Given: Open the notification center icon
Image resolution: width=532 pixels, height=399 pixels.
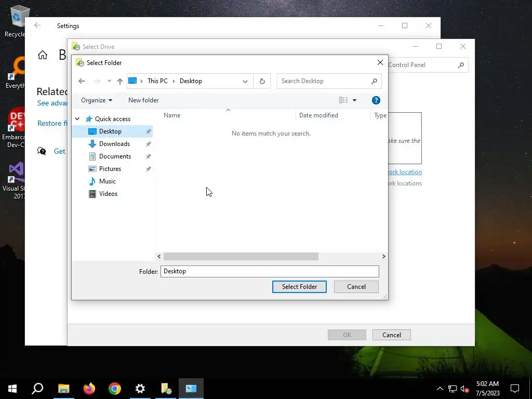Looking at the screenshot, I should (x=515, y=389).
